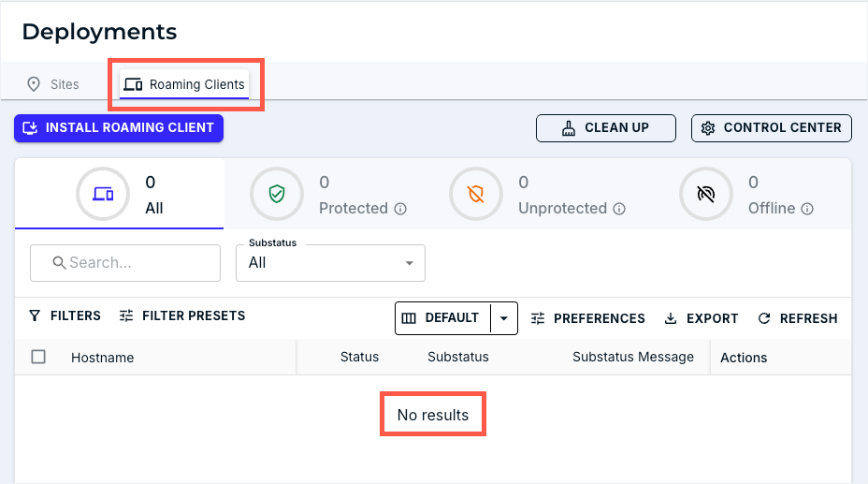Select the Roaming Clients tab
868x484 pixels.
(x=185, y=84)
